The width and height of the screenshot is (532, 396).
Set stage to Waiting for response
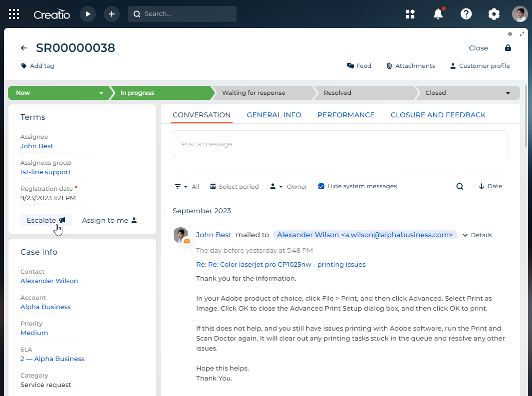pyautogui.click(x=263, y=93)
